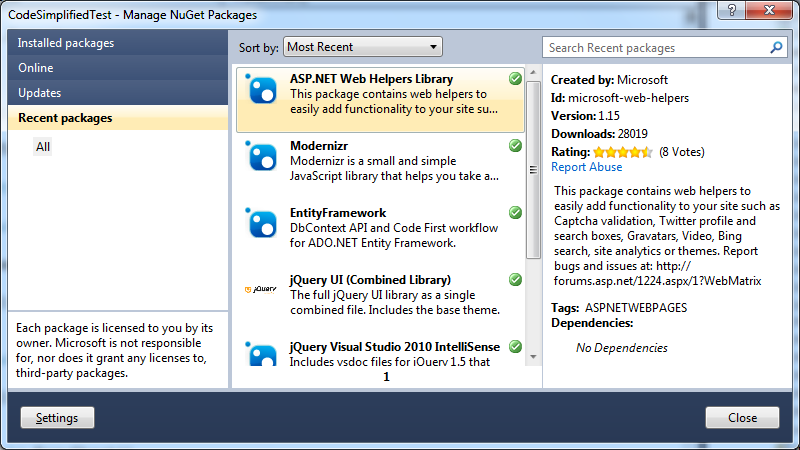Click the jQuery UI package logo icon
This screenshot has width=800, height=450.
click(261, 289)
